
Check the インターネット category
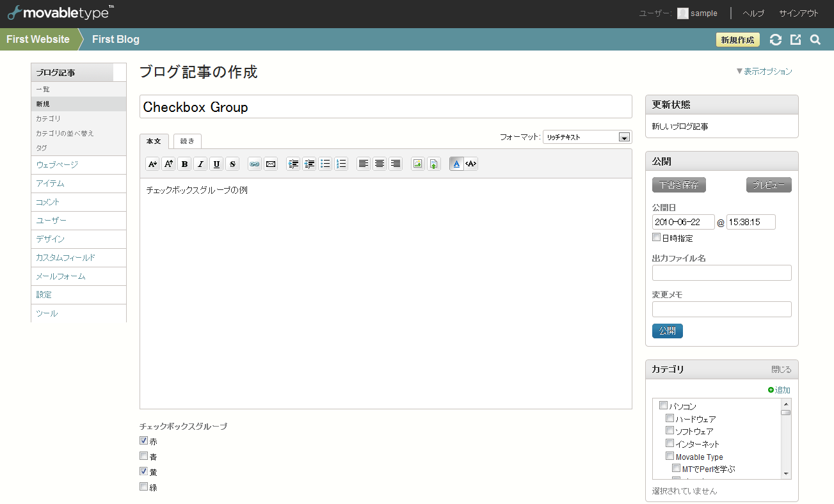click(x=670, y=443)
